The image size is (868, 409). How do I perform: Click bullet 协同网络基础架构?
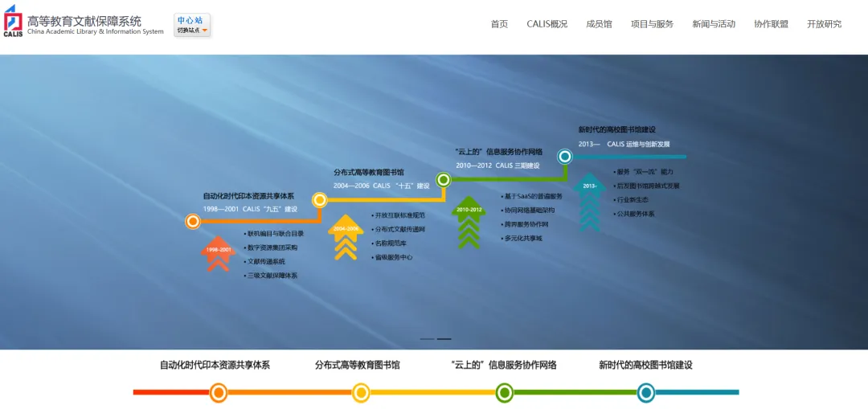pyautogui.click(x=528, y=211)
